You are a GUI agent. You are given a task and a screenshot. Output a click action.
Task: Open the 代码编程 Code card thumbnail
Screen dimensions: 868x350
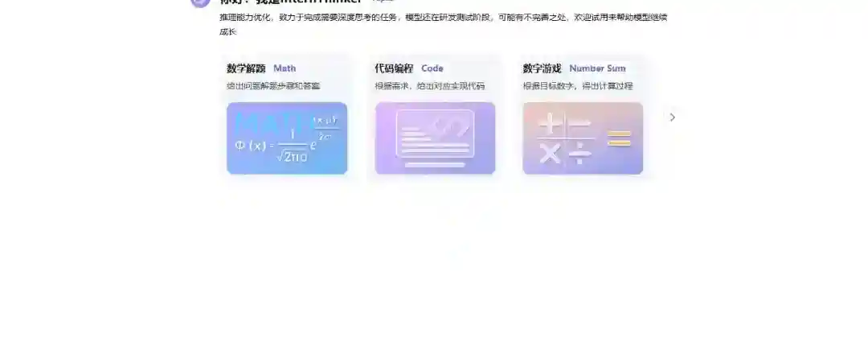pos(435,138)
